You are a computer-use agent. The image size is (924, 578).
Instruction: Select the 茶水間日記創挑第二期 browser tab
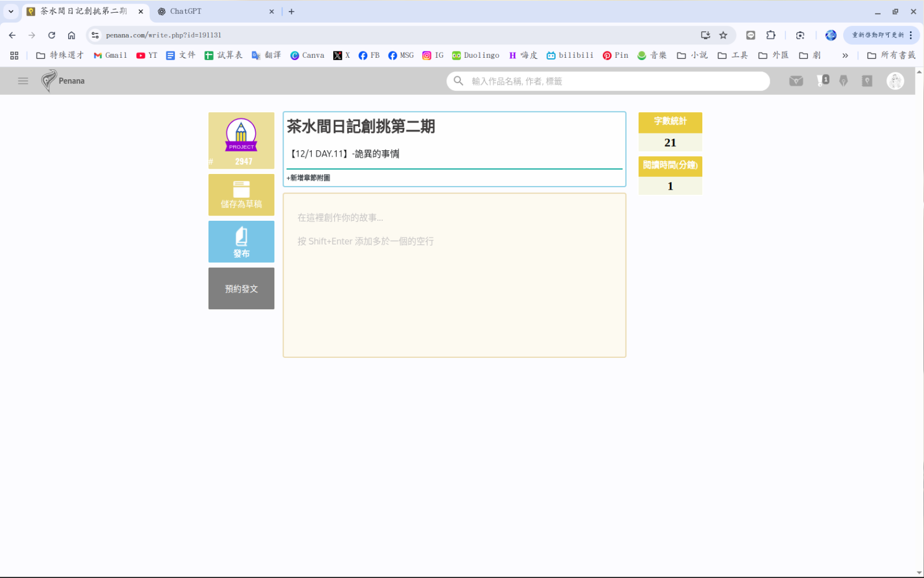pos(84,12)
